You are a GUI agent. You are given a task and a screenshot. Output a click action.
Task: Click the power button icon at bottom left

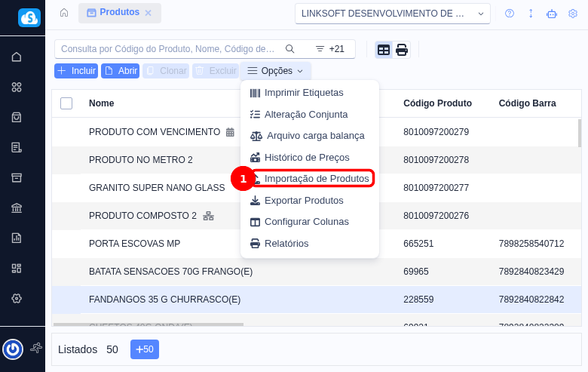coord(13,349)
